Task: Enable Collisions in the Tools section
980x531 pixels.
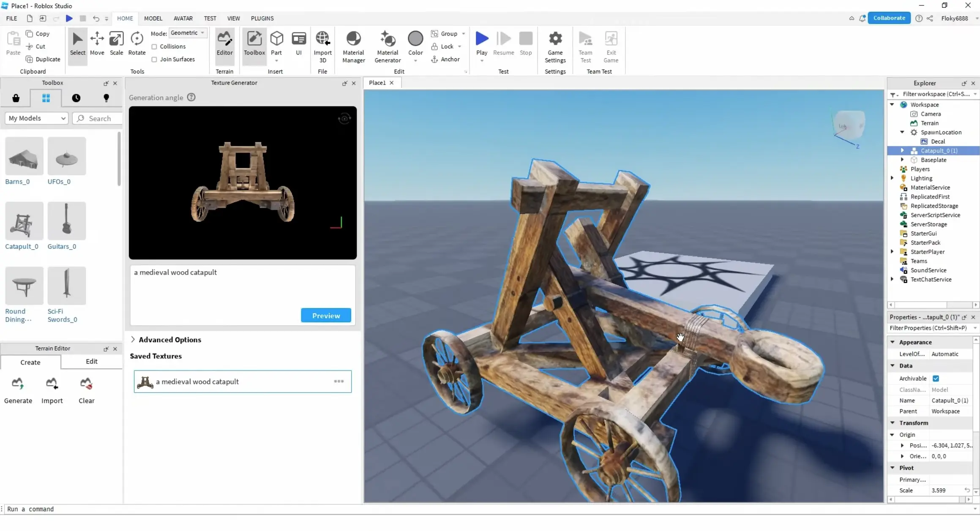Action: pos(154,46)
